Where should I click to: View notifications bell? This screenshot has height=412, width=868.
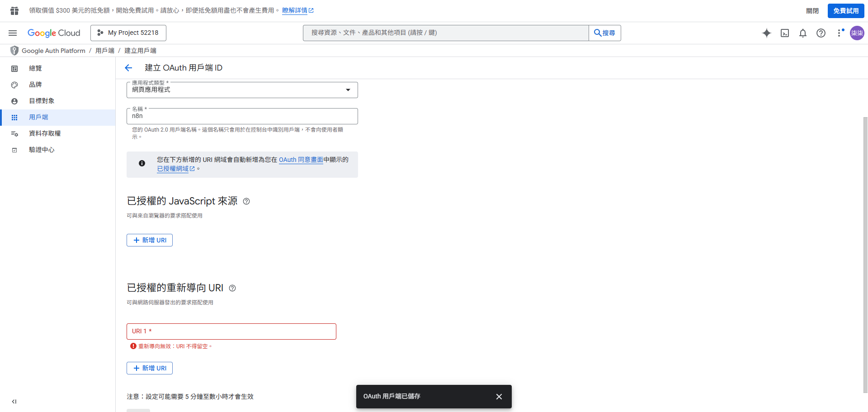tap(803, 33)
